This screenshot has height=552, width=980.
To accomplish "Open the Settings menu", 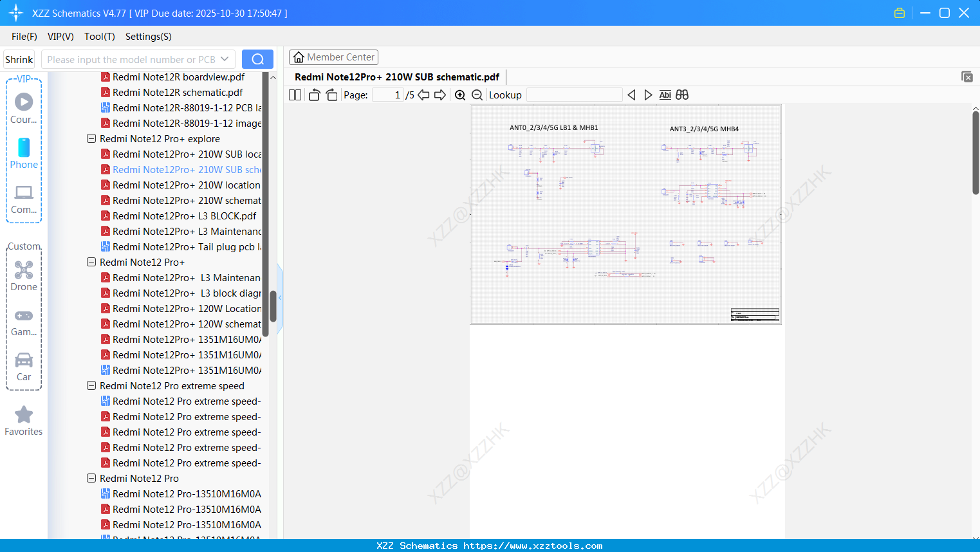I will (x=149, y=37).
